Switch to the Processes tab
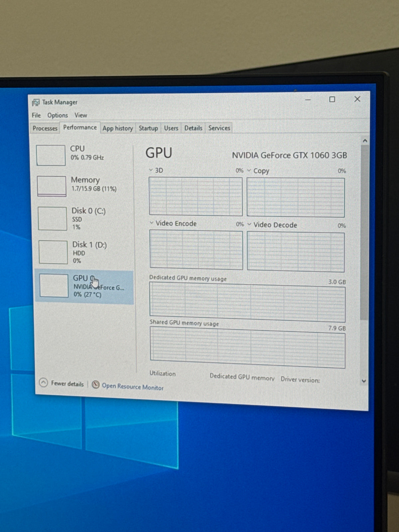Viewport: 399px width, 532px height. (x=45, y=128)
